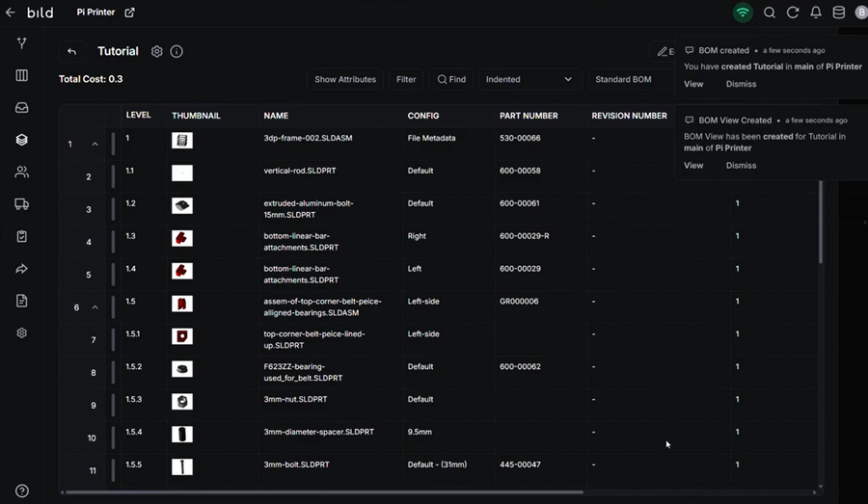Select the name top-corner-belt-peice-lined-up.SLDPRT

pos(314,339)
